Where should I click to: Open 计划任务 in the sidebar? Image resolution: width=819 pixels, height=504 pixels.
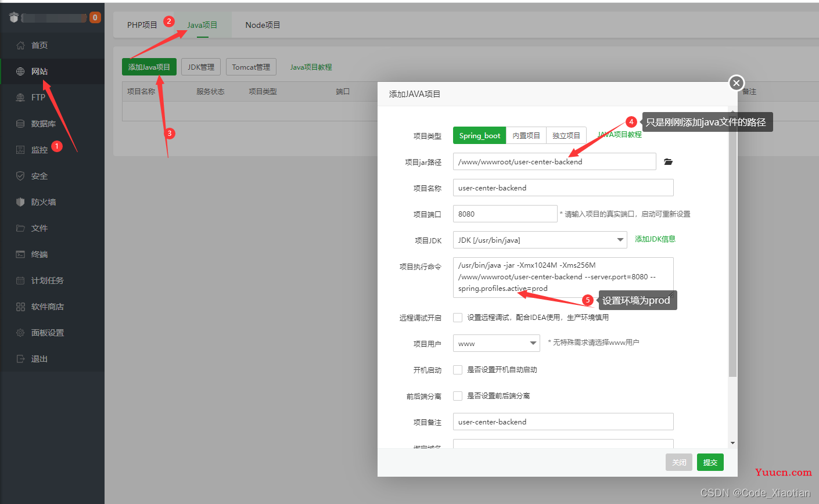(x=52, y=280)
